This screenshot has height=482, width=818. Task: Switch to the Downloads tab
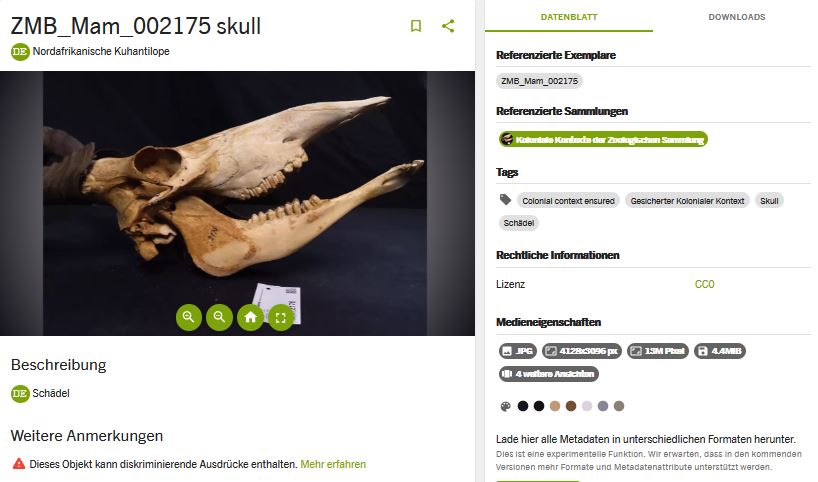coord(737,17)
